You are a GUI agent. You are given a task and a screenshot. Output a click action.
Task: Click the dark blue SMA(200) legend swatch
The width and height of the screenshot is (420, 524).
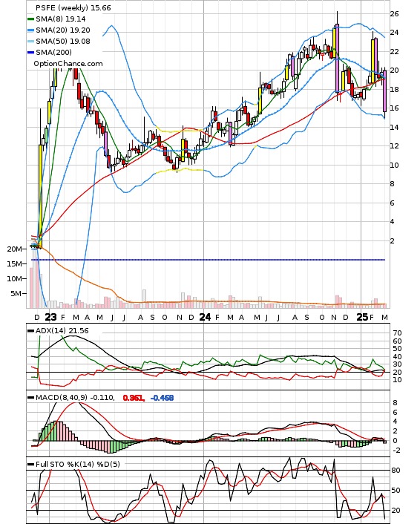[x=30, y=53]
